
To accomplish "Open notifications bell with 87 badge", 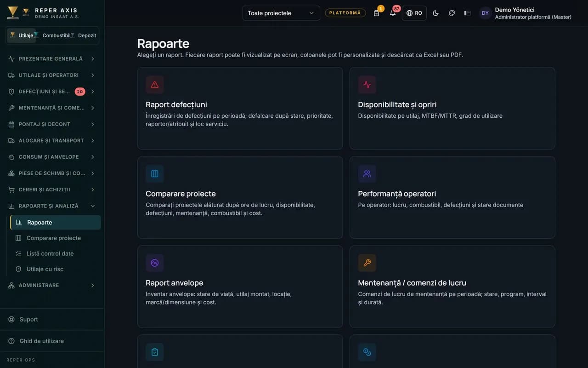I will 393,13.
